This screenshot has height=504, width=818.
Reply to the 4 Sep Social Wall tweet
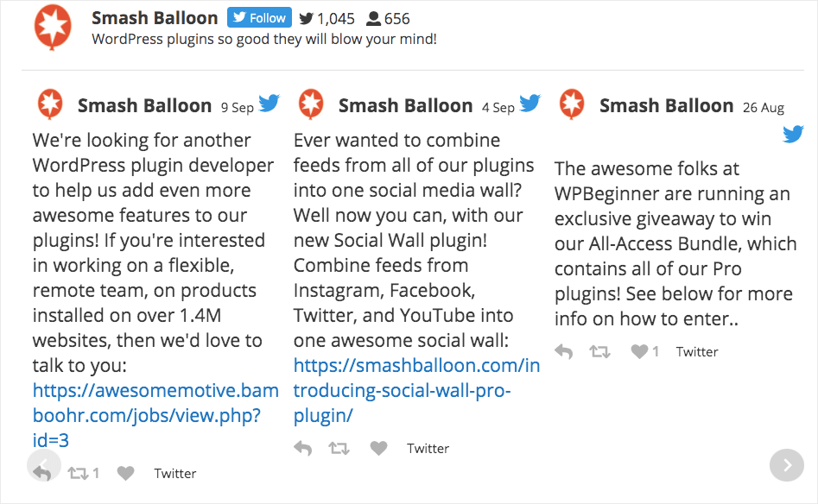point(302,448)
